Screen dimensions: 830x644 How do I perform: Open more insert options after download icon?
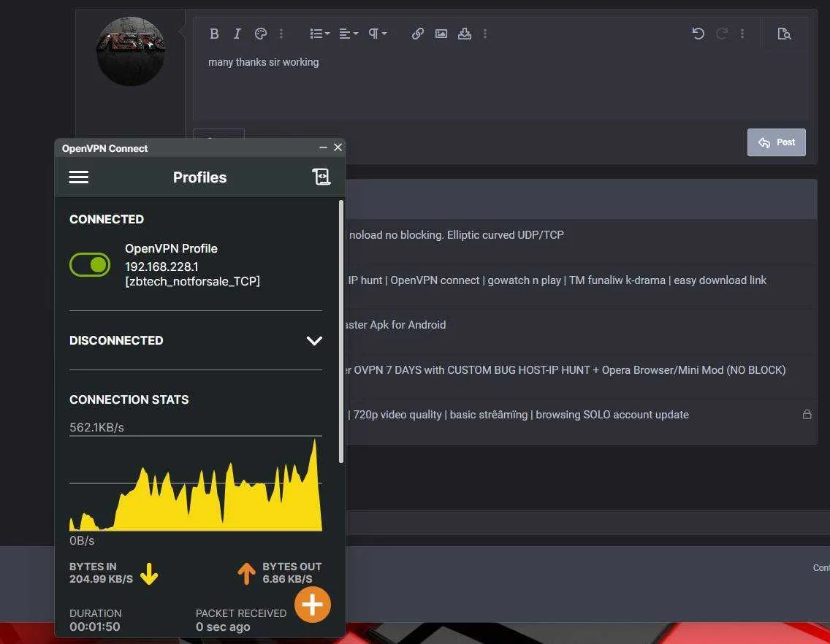(485, 34)
